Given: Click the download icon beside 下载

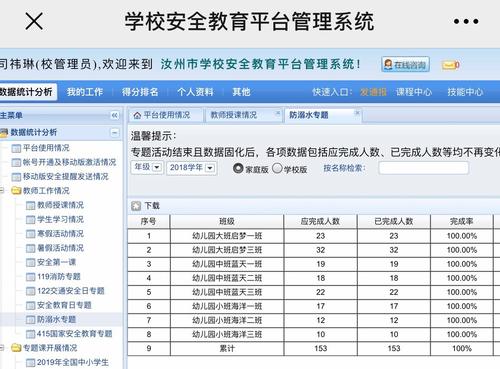Looking at the screenshot, I should pyautogui.click(x=136, y=206).
